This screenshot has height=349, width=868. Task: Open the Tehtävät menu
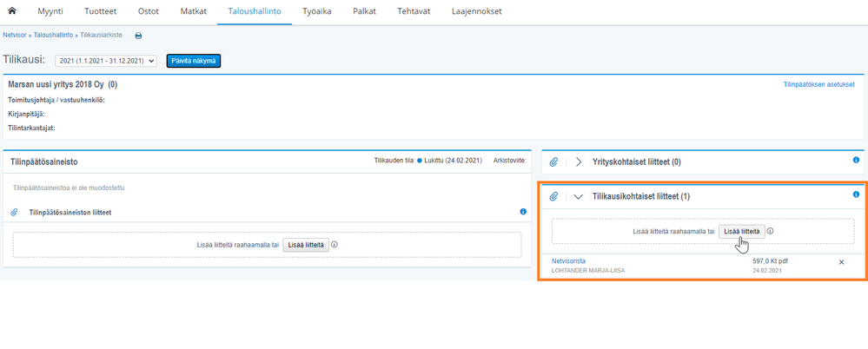[414, 11]
